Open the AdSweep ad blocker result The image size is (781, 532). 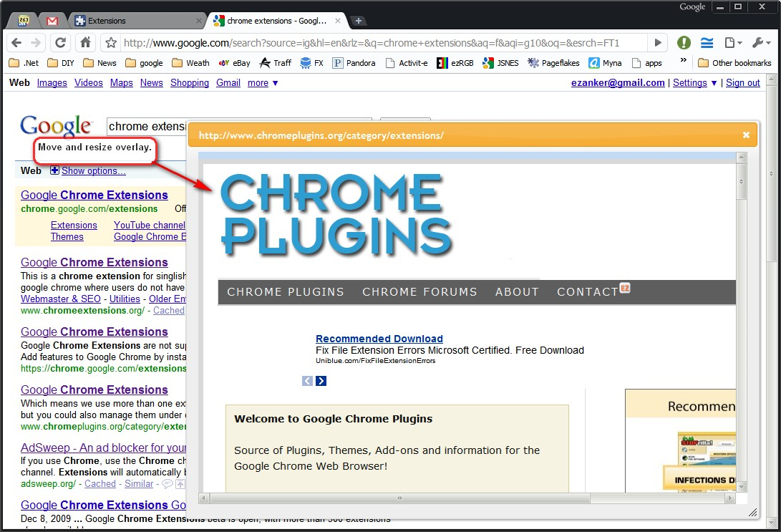103,448
